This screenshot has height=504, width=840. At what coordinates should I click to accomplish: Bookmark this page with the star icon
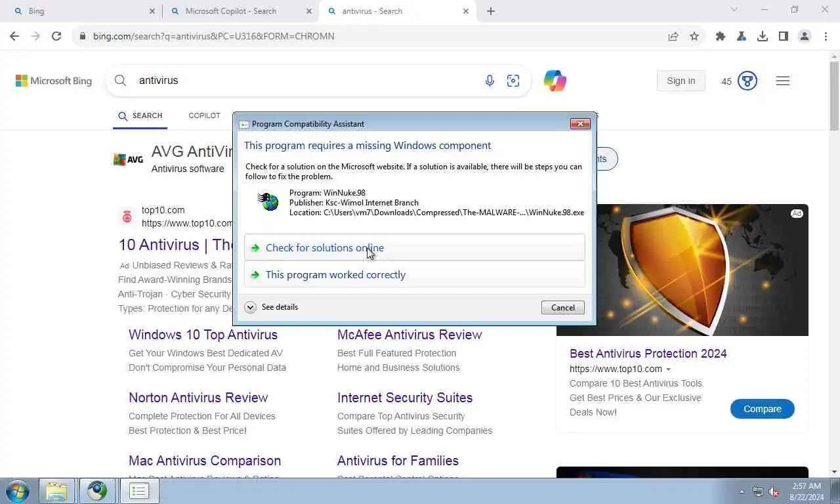694,36
